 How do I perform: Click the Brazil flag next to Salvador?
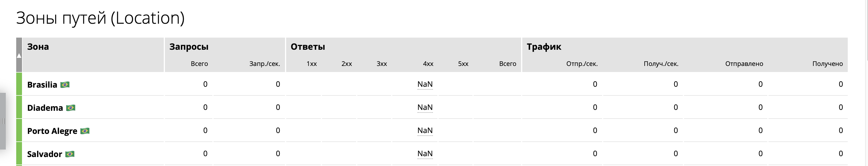(69, 154)
